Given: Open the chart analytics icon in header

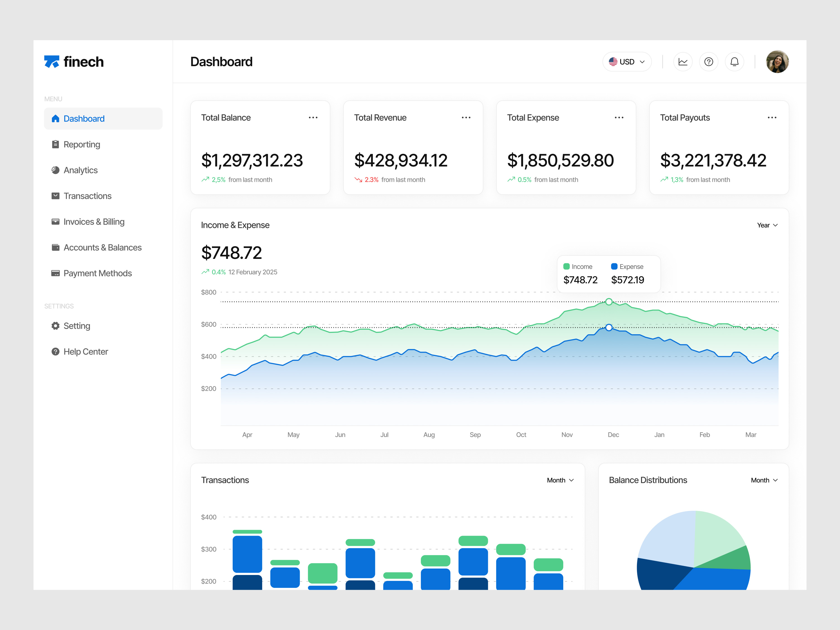Looking at the screenshot, I should [x=683, y=61].
